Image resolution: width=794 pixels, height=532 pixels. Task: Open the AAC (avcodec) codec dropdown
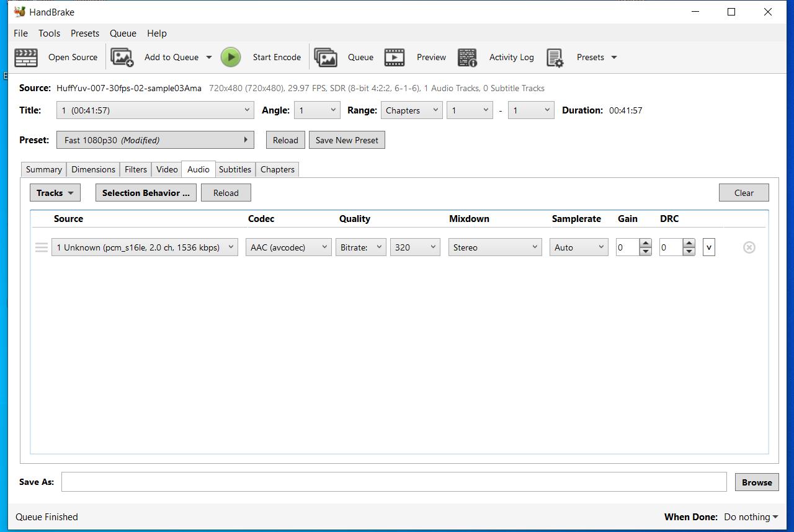(288, 247)
